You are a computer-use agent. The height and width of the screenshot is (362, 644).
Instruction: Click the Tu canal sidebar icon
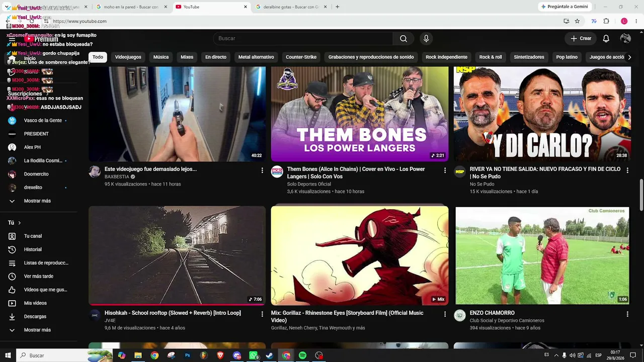point(12,236)
